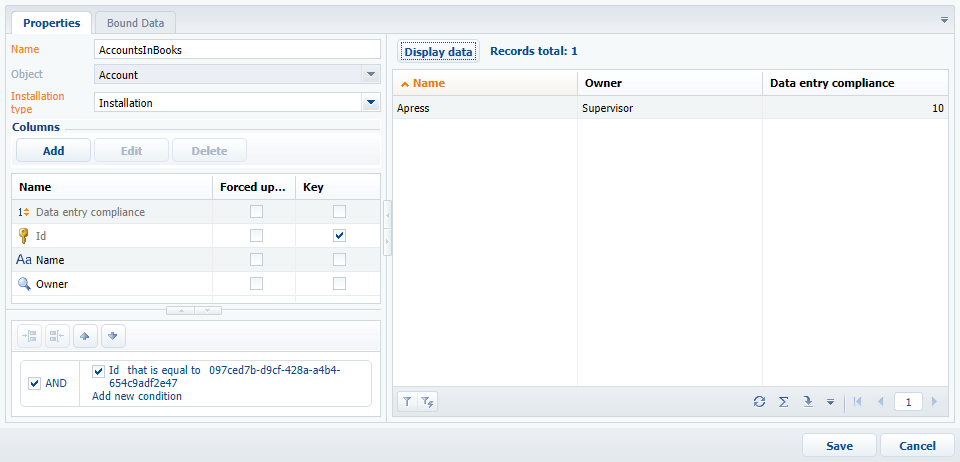The image size is (960, 462).
Task: Click the export download arrow icon
Action: pyautogui.click(x=807, y=402)
